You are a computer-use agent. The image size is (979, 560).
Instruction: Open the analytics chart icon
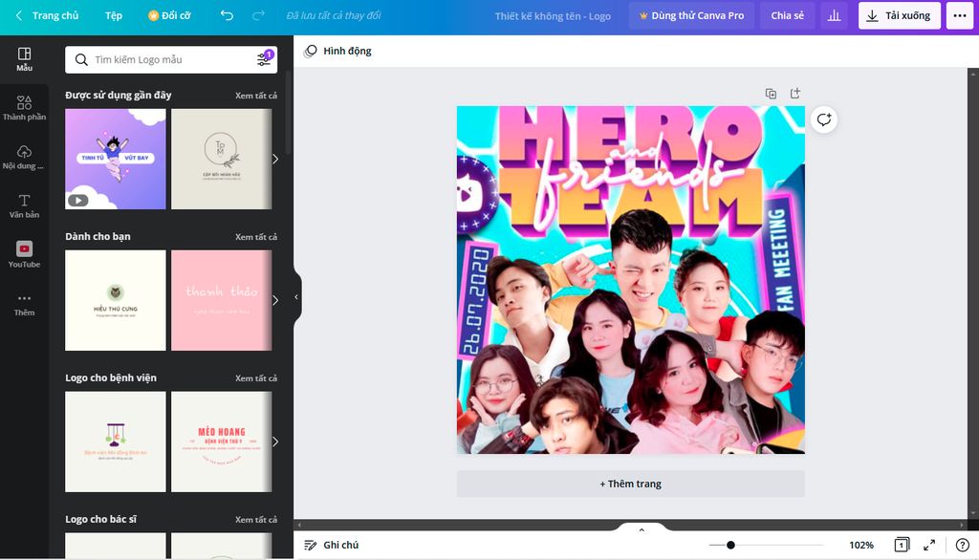pyautogui.click(x=834, y=15)
